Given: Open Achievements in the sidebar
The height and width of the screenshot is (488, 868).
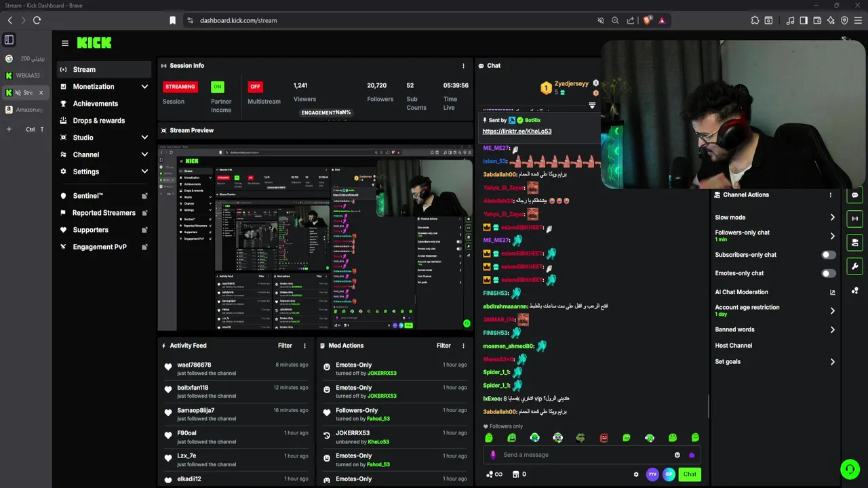Looking at the screenshot, I should coord(104,104).
